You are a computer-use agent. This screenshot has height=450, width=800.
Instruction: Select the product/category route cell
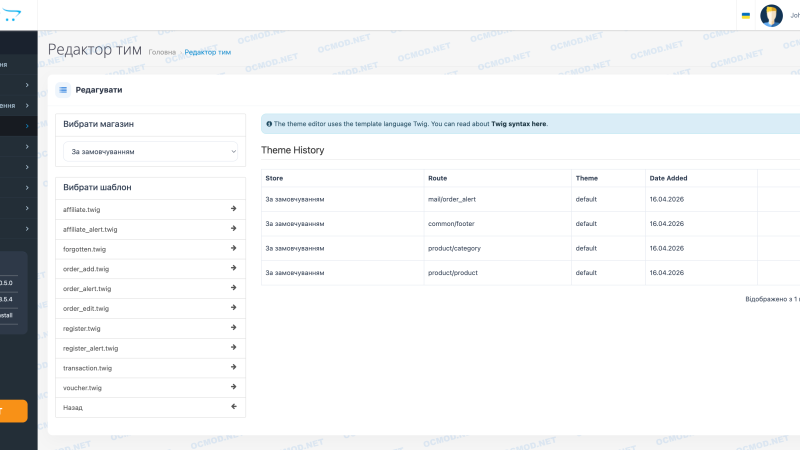coord(497,248)
